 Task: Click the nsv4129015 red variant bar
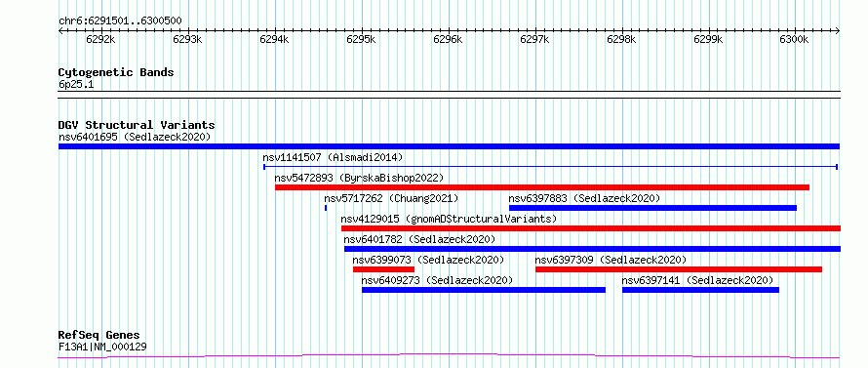(x=591, y=228)
